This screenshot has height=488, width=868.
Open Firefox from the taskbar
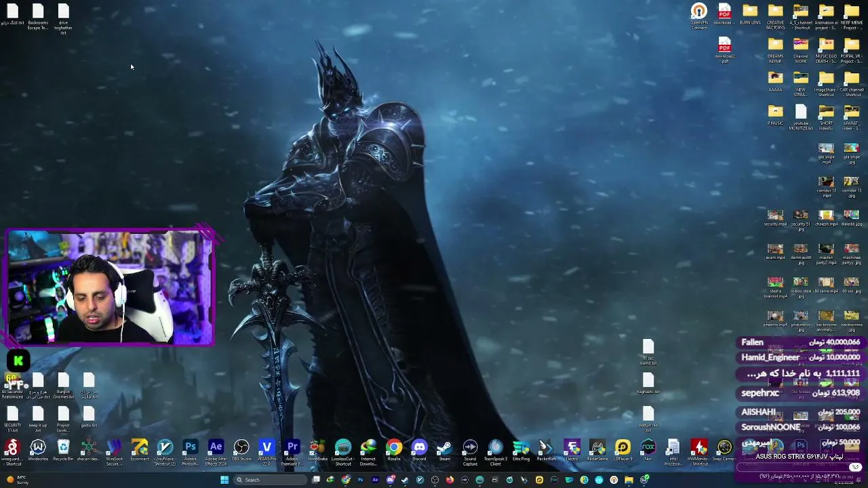pos(450,480)
